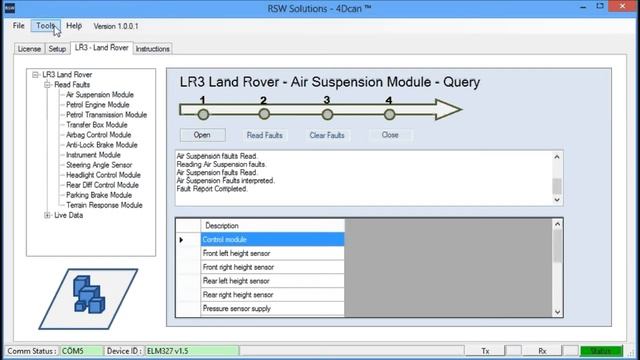
Task: Click step 4 circle indicator
Action: (389, 115)
